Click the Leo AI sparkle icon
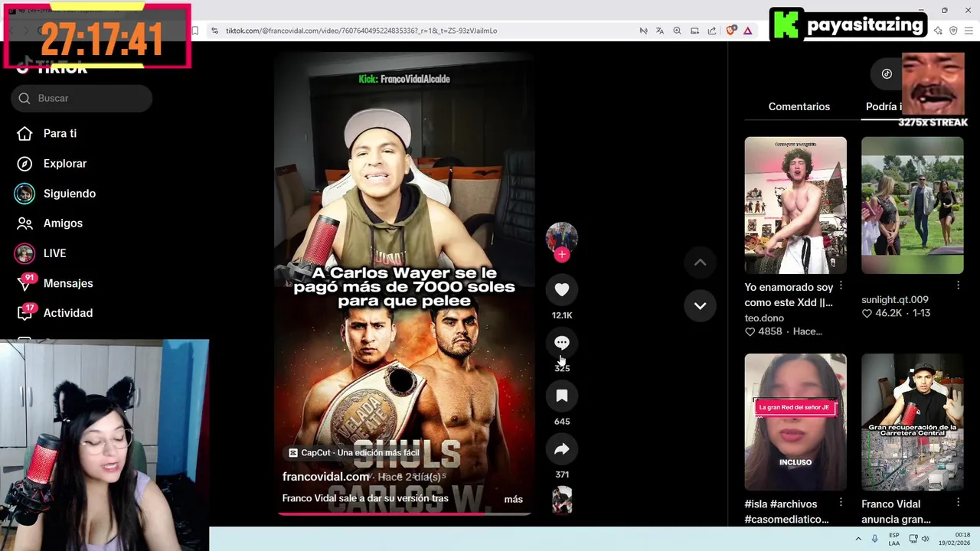The width and height of the screenshot is (980, 551). tap(939, 31)
